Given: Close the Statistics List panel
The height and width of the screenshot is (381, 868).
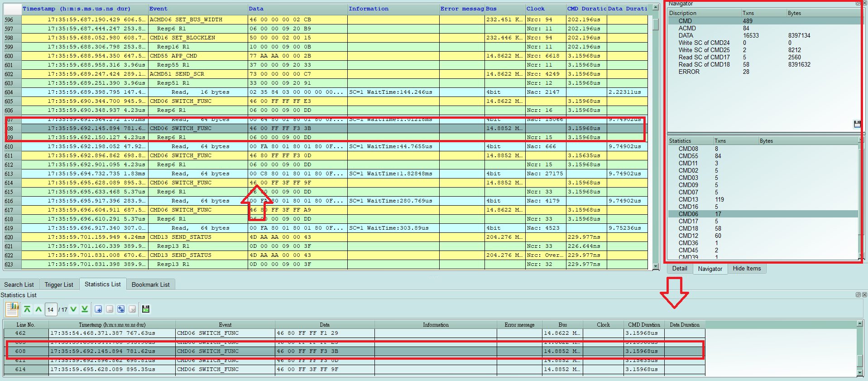Looking at the screenshot, I should point(864,295).
